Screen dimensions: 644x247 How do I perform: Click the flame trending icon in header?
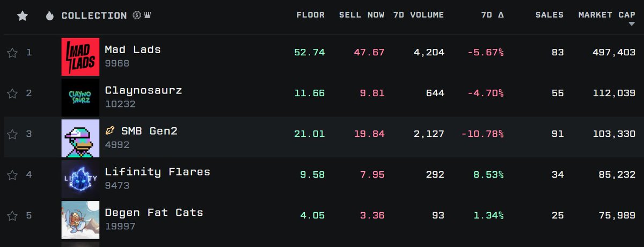[50, 16]
